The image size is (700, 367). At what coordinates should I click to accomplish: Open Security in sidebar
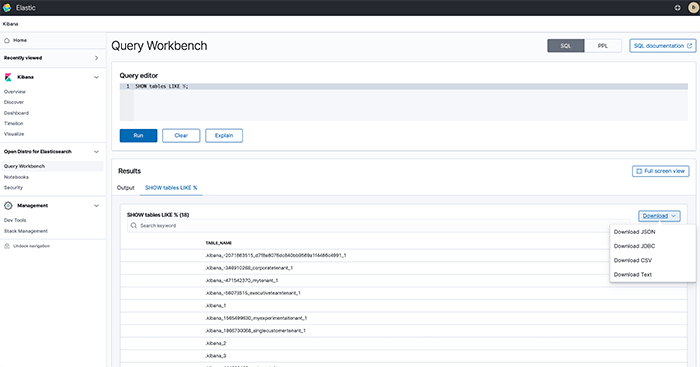click(13, 188)
